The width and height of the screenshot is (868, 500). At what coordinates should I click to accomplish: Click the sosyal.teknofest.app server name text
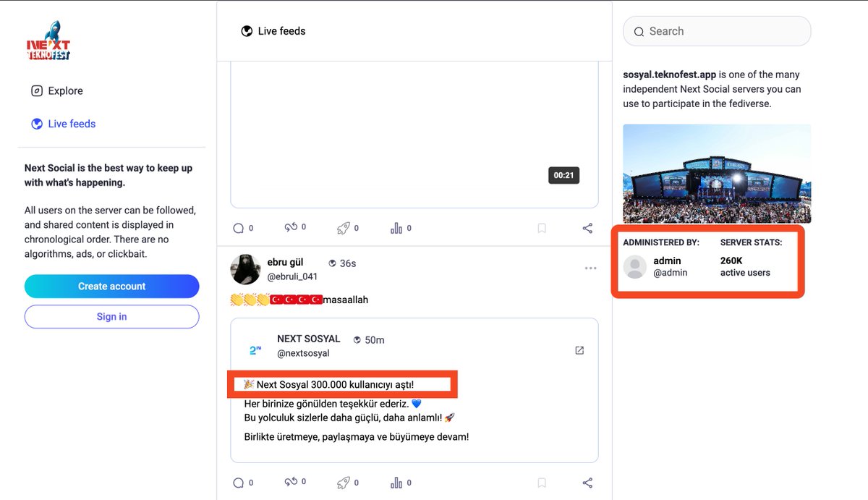tap(670, 75)
